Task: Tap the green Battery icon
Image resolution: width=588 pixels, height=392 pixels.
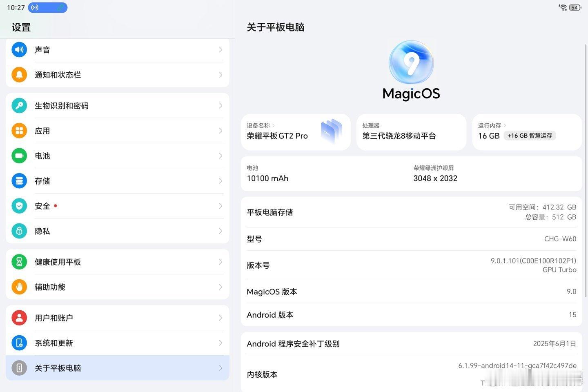Action: 19,156
